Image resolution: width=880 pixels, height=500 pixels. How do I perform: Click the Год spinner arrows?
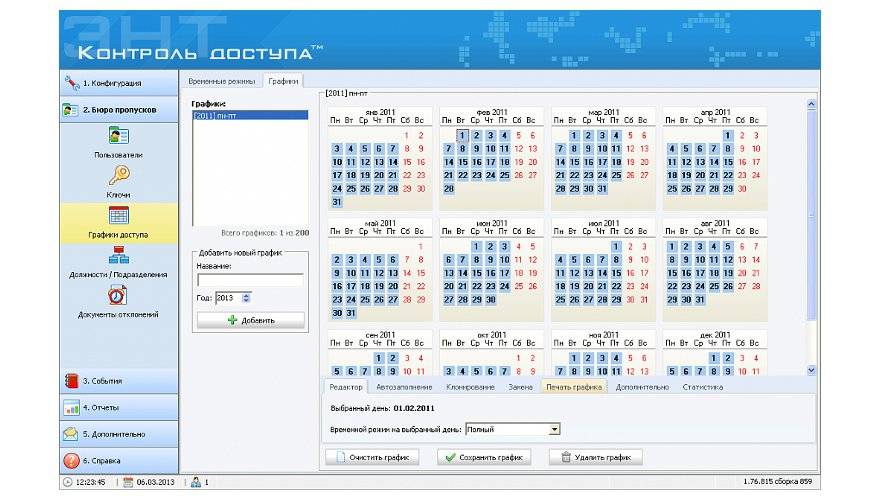point(246,298)
